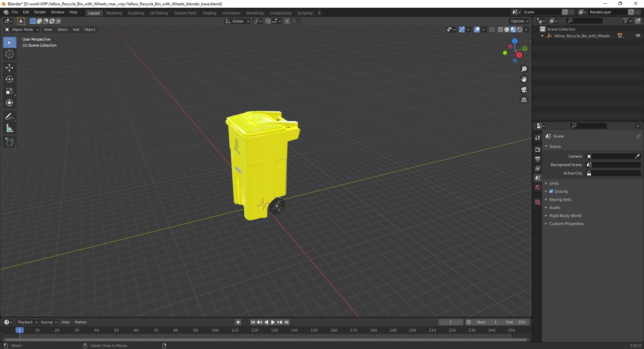
Task: Pin the Scene properties panel
Action: [638, 136]
